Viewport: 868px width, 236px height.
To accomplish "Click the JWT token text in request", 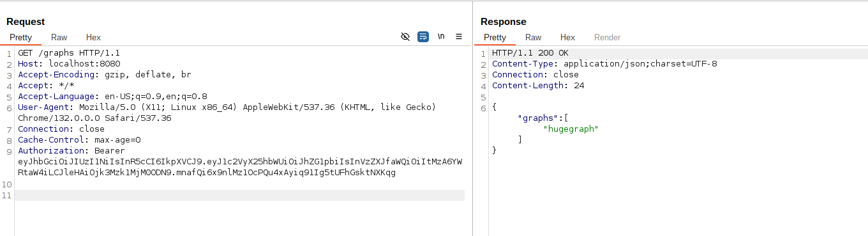I will pos(240,167).
